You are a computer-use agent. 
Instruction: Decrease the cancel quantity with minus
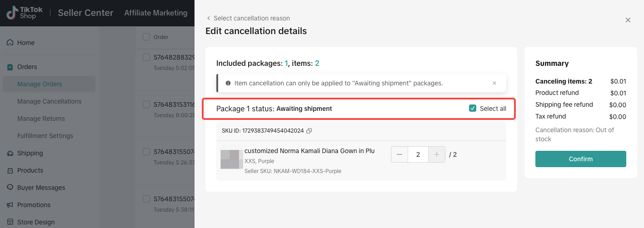click(399, 154)
